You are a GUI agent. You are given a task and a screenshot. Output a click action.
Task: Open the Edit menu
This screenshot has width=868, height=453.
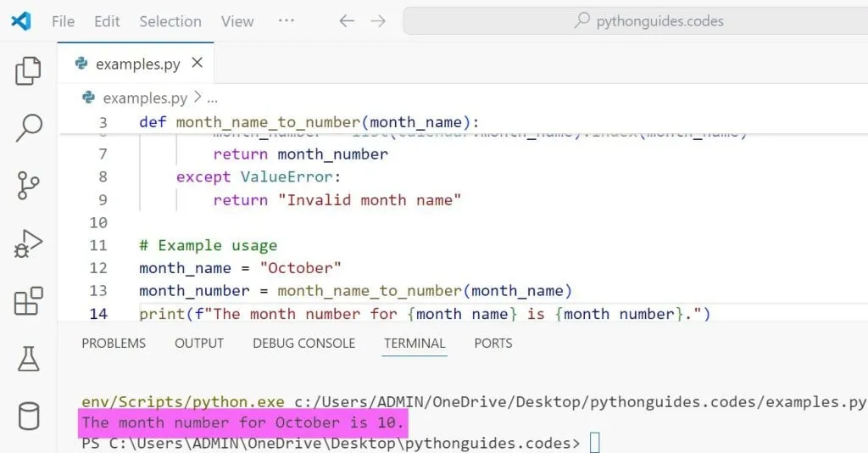[x=107, y=21]
